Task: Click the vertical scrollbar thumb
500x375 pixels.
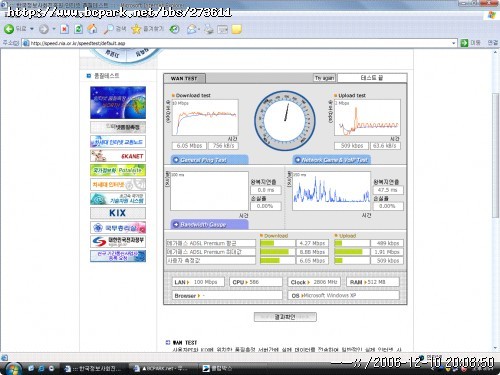Action: click(496, 155)
